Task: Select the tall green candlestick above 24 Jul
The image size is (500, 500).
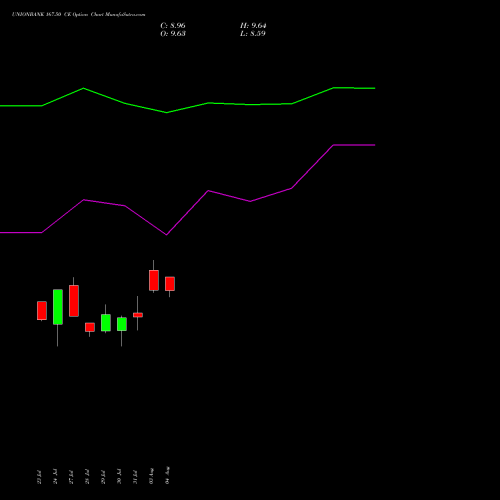Action: coord(58,307)
